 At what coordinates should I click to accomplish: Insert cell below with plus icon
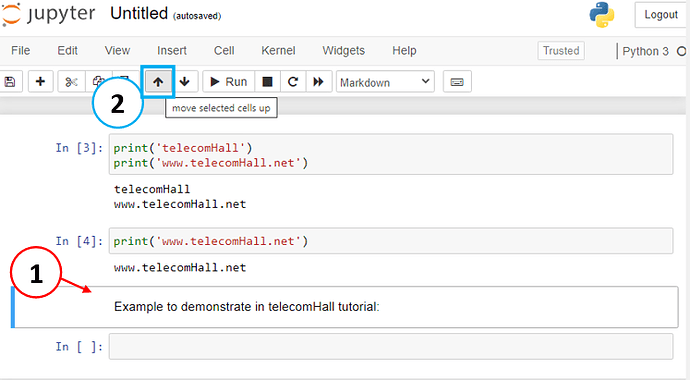40,82
